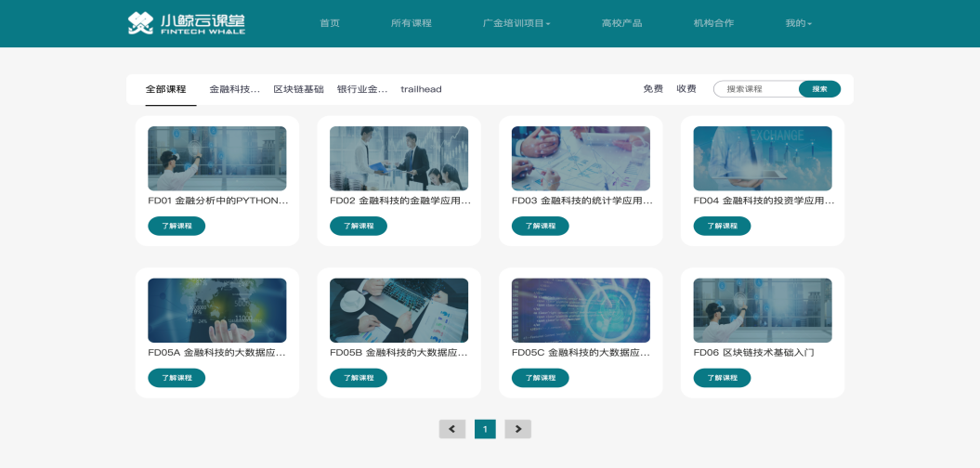Filter courses by 收费
Screen dimensions: 980x468
pyautogui.click(x=686, y=89)
